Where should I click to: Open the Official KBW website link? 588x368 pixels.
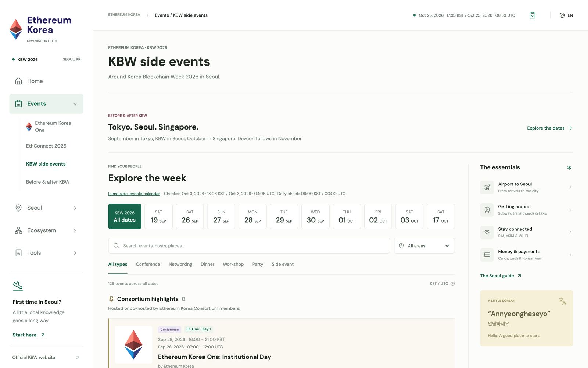click(x=46, y=357)
